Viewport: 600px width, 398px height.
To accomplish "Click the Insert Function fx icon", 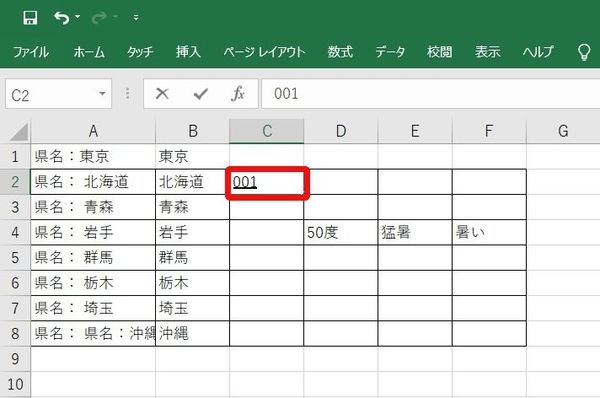I will [238, 93].
